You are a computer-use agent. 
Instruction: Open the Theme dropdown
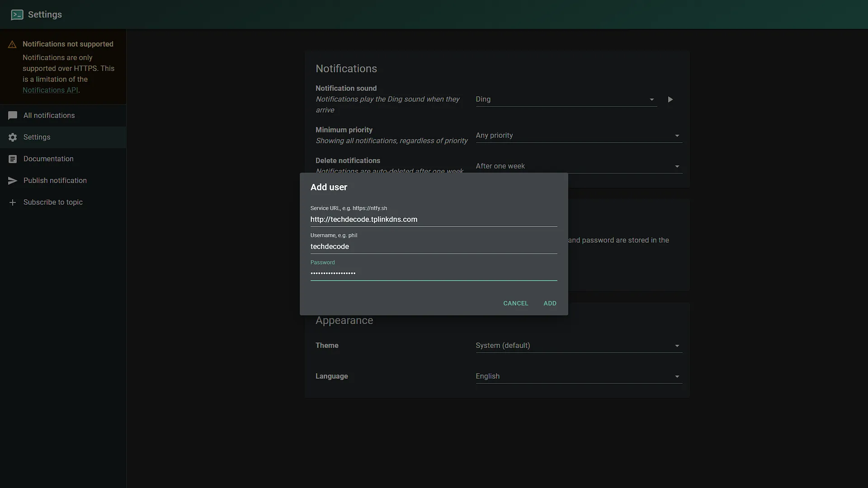[579, 346]
